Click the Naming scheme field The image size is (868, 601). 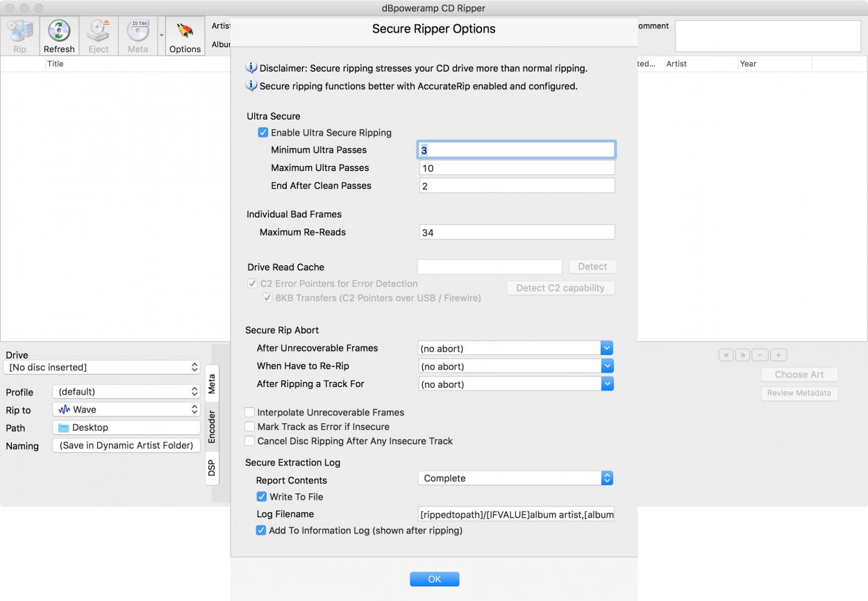tap(126, 445)
